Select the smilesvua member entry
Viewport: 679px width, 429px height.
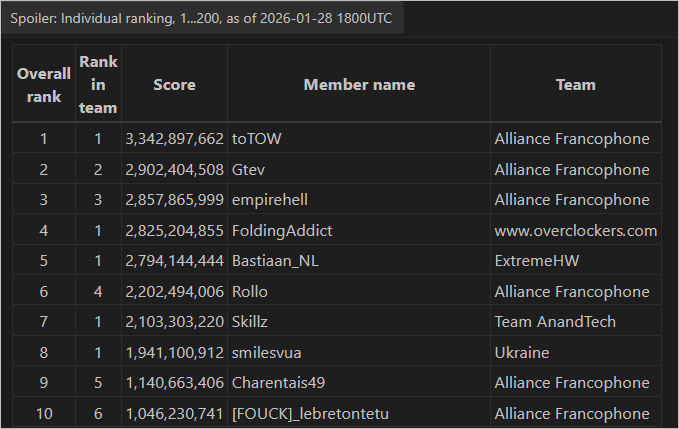267,353
